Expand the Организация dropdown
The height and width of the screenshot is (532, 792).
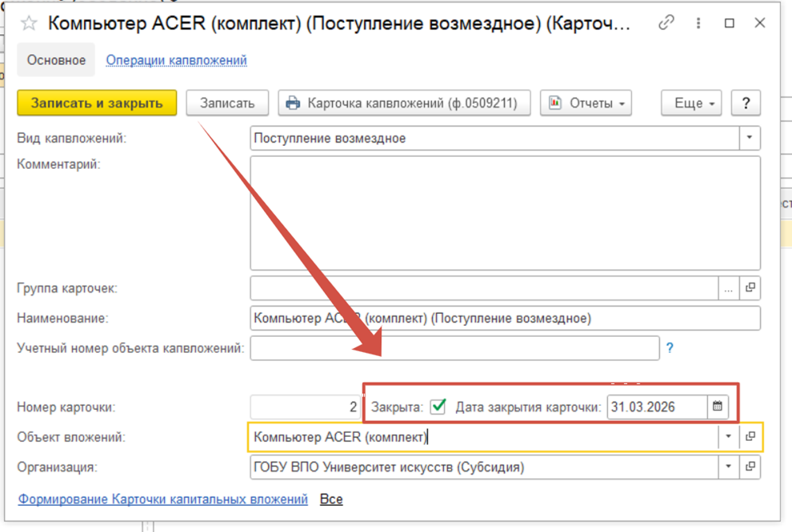729,467
